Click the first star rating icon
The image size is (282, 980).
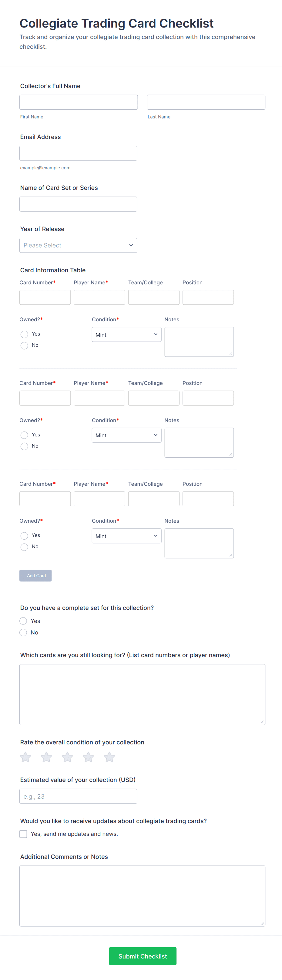click(25, 757)
